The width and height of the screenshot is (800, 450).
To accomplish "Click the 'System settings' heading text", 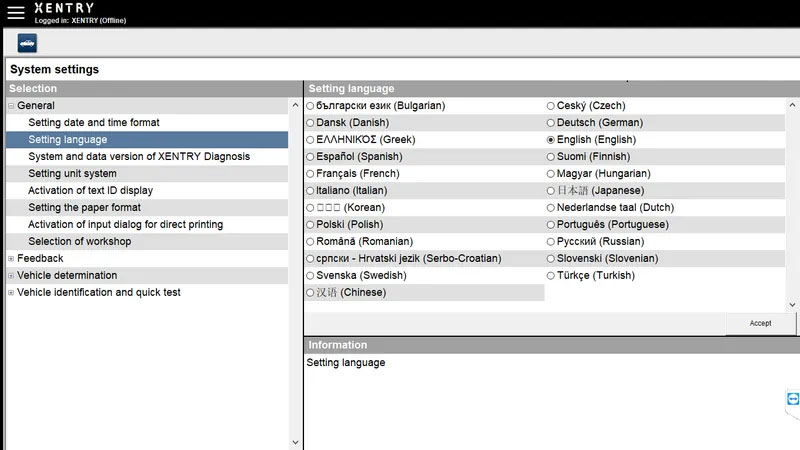I will (55, 69).
